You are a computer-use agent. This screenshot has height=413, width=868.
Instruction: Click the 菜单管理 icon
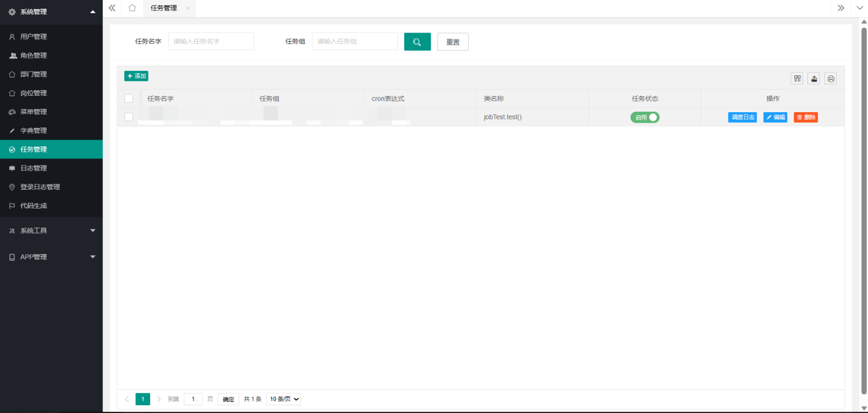coord(12,112)
